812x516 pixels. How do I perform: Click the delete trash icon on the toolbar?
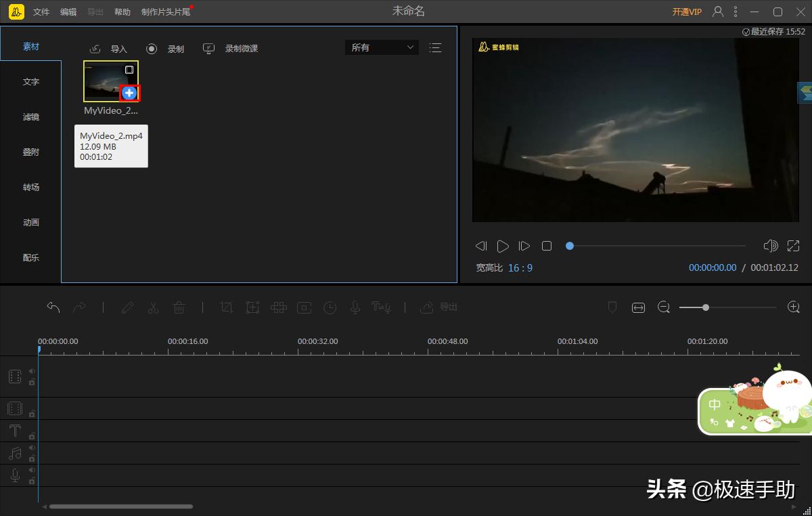point(179,307)
